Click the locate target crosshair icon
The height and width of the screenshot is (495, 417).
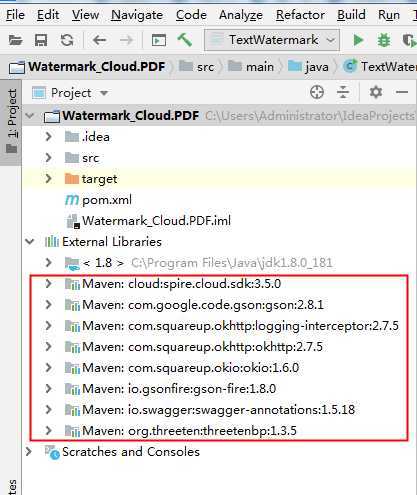(x=317, y=92)
